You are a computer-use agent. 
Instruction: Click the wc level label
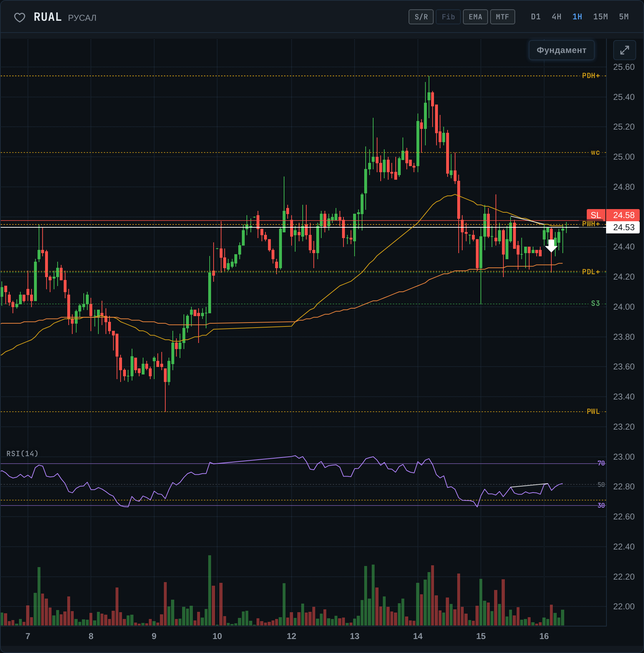595,153
